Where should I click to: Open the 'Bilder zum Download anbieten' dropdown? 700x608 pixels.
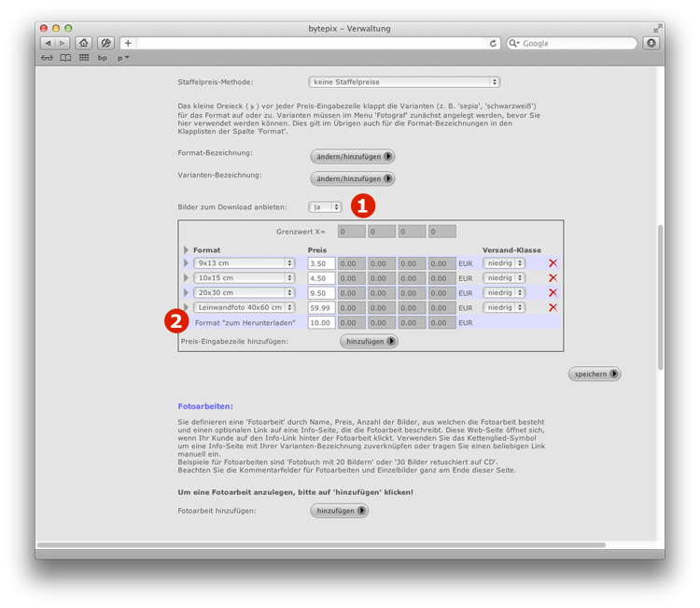click(325, 207)
